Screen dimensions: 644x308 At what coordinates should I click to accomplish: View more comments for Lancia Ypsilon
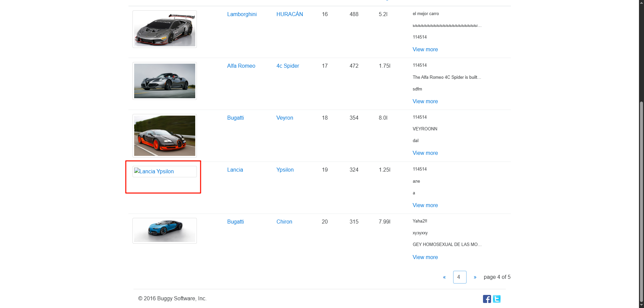(x=425, y=205)
